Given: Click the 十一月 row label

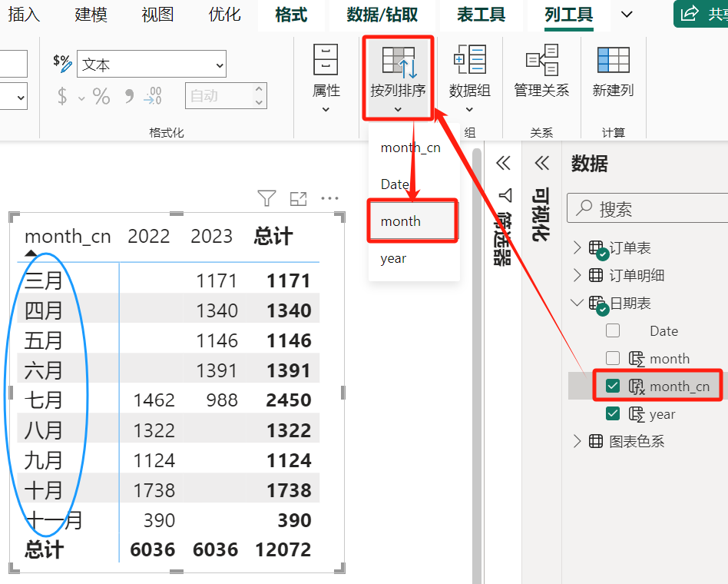Looking at the screenshot, I should click(54, 520).
